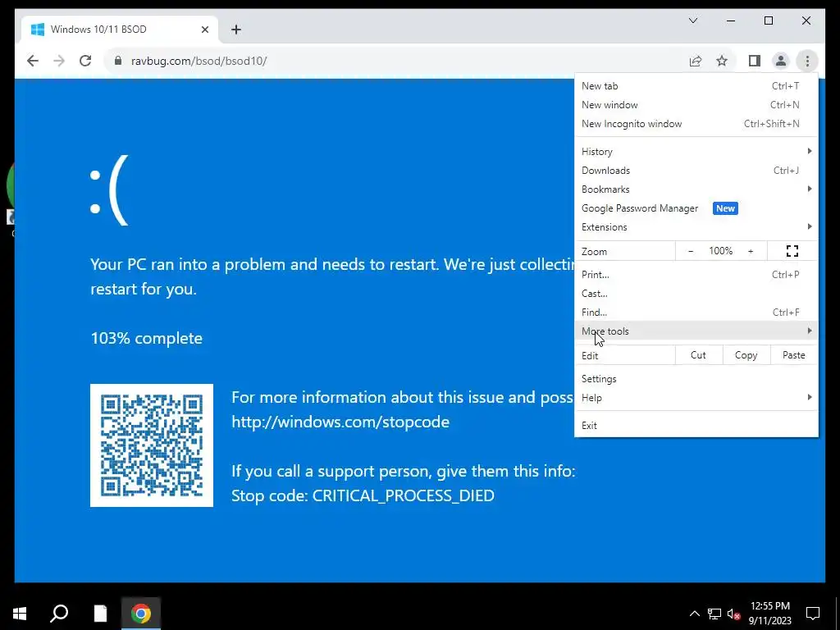
Task: Open the profile avatar icon
Action: 781,61
